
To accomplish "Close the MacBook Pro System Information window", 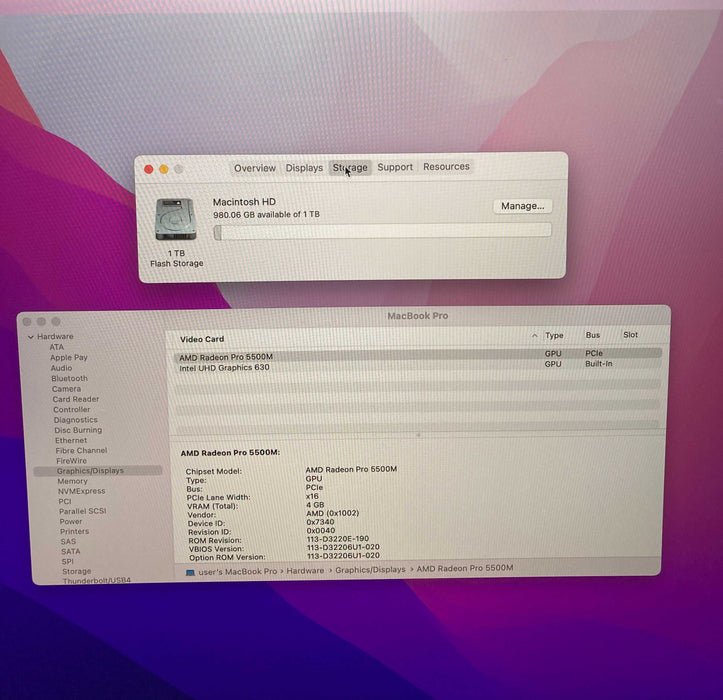I will pyautogui.click(x=27, y=321).
